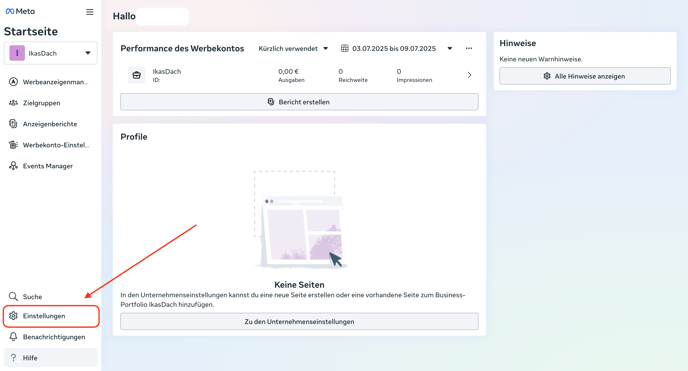Click Alle Hinweise anzeigen button
This screenshot has width=688, height=371.
pyautogui.click(x=585, y=76)
